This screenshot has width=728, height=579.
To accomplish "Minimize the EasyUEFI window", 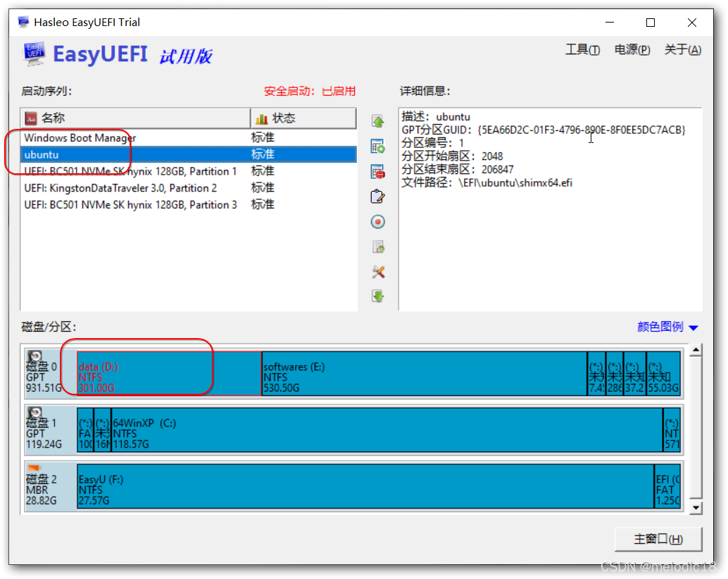I will point(610,23).
